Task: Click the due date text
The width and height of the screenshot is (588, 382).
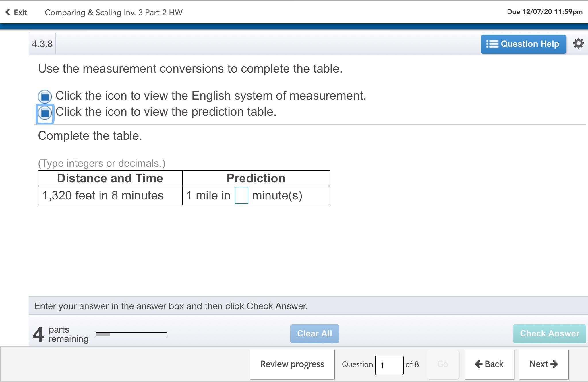Action: (x=544, y=12)
